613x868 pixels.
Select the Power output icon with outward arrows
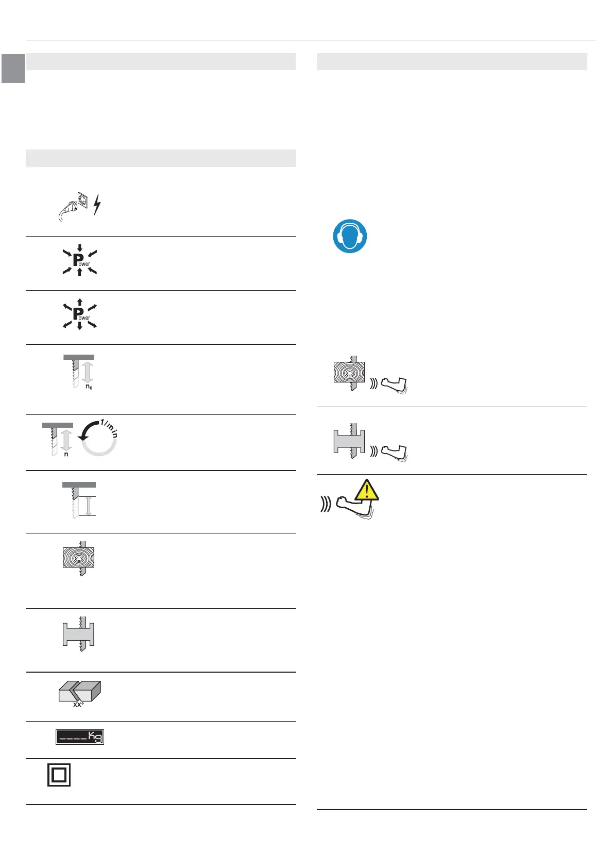point(80,314)
